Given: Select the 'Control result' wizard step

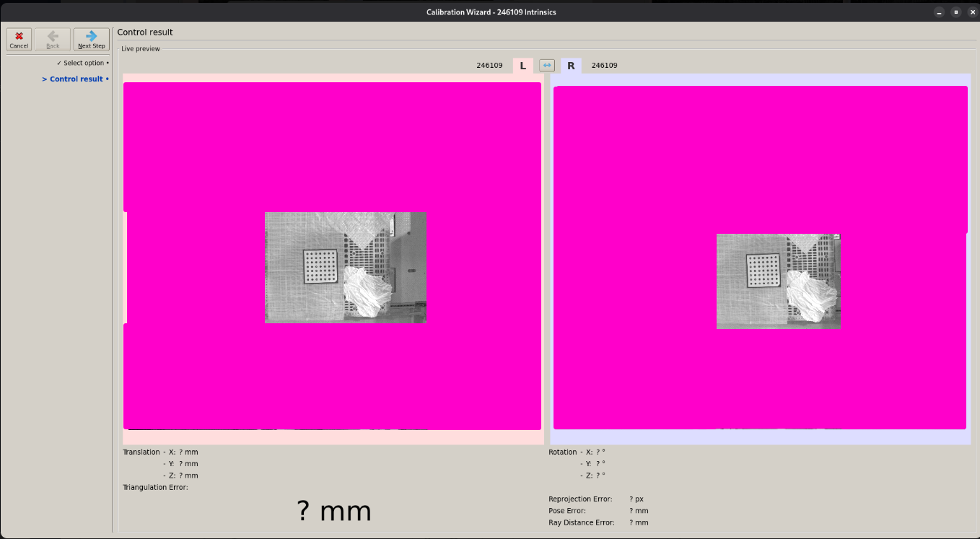Looking at the screenshot, I should tap(76, 79).
